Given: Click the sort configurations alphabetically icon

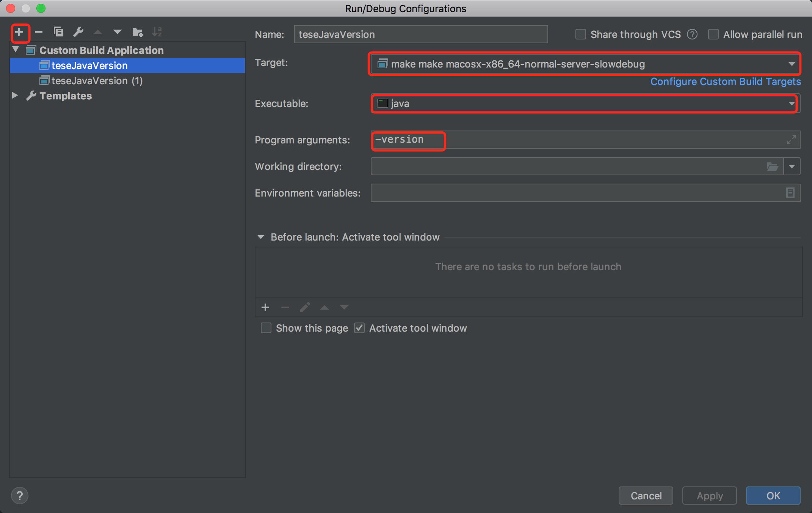Looking at the screenshot, I should pos(157,32).
